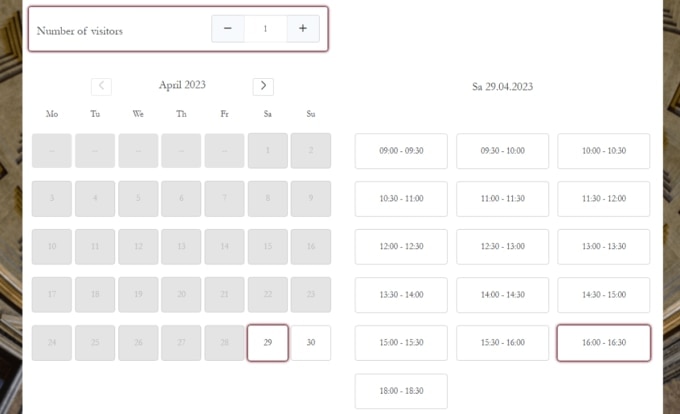
Task: Go to next month arrow
Action: pos(263,86)
